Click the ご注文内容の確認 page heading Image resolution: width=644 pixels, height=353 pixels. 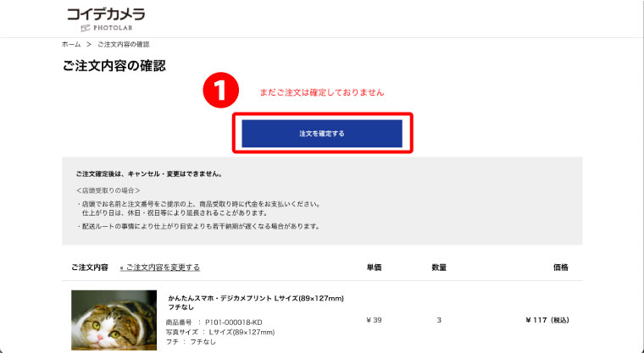pos(114,66)
